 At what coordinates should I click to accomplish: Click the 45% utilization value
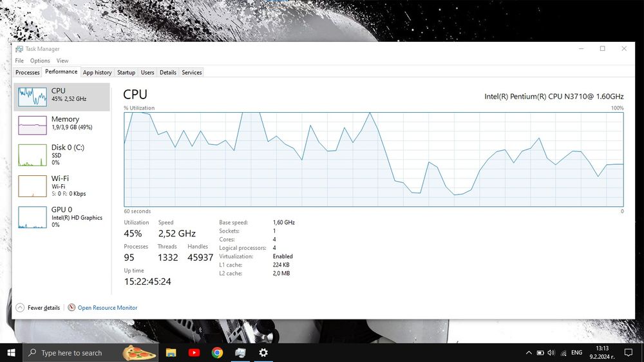[133, 233]
